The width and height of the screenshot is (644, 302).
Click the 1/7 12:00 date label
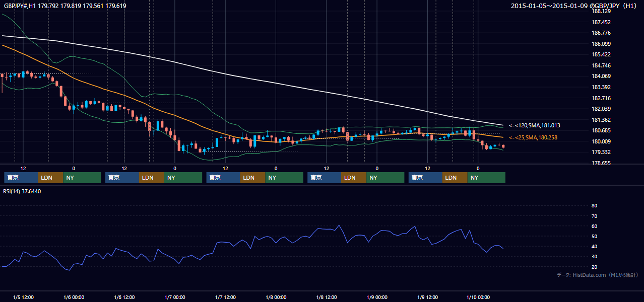click(x=225, y=297)
